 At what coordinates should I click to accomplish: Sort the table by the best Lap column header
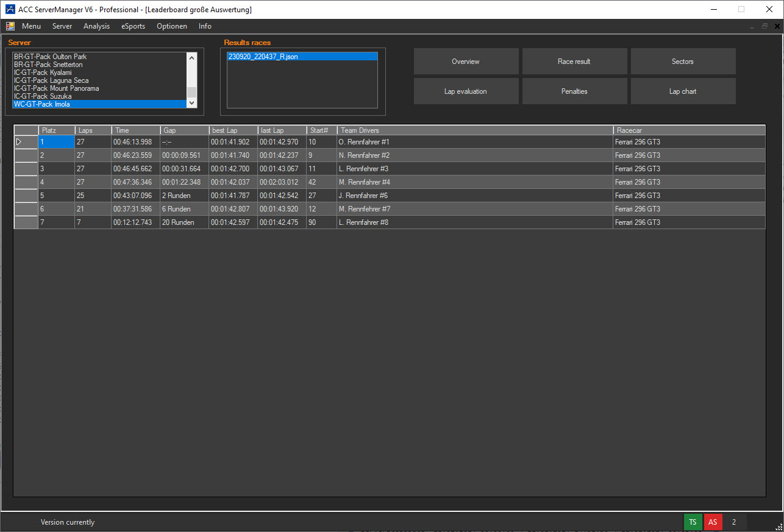point(232,130)
